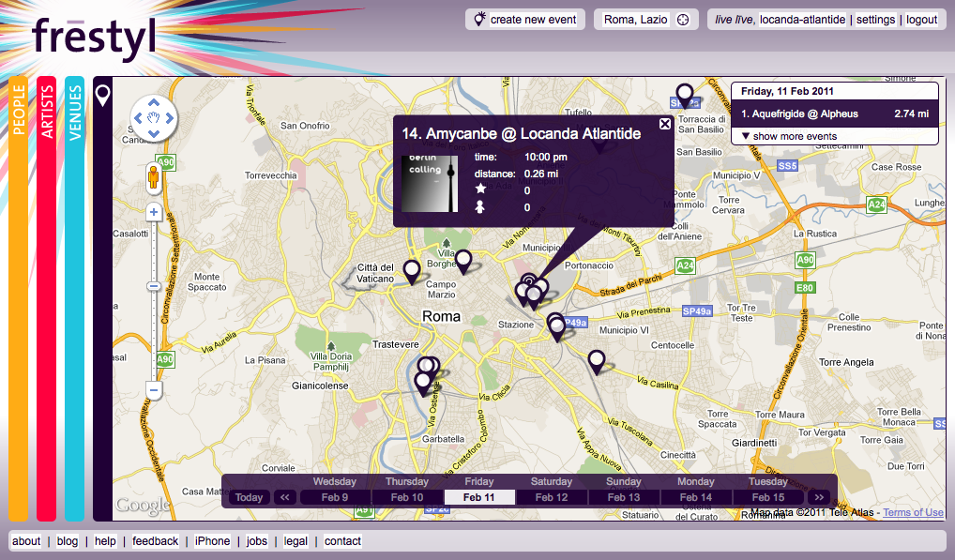Open the jobs footer link
The height and width of the screenshot is (560, 955).
(256, 541)
